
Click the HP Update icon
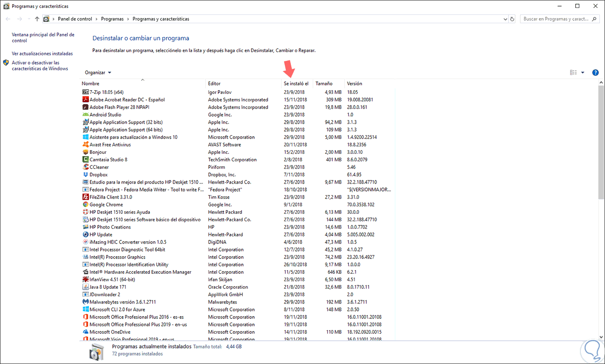86,234
